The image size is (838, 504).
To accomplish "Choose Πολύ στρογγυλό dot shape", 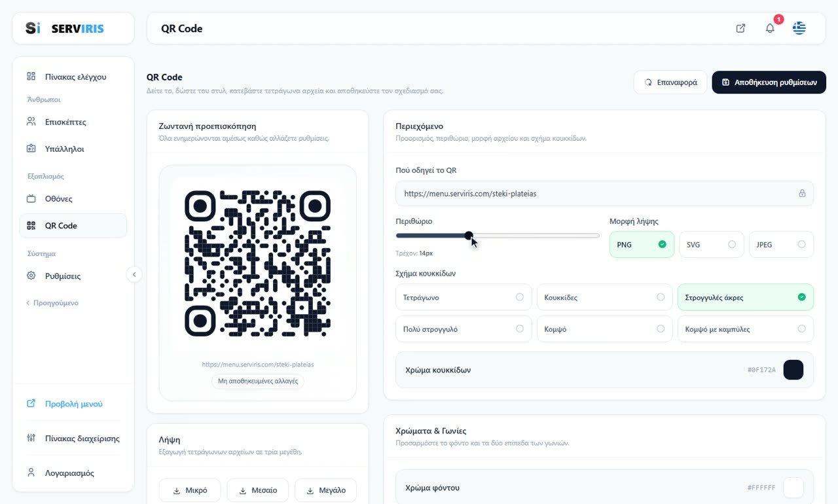I will [x=464, y=329].
